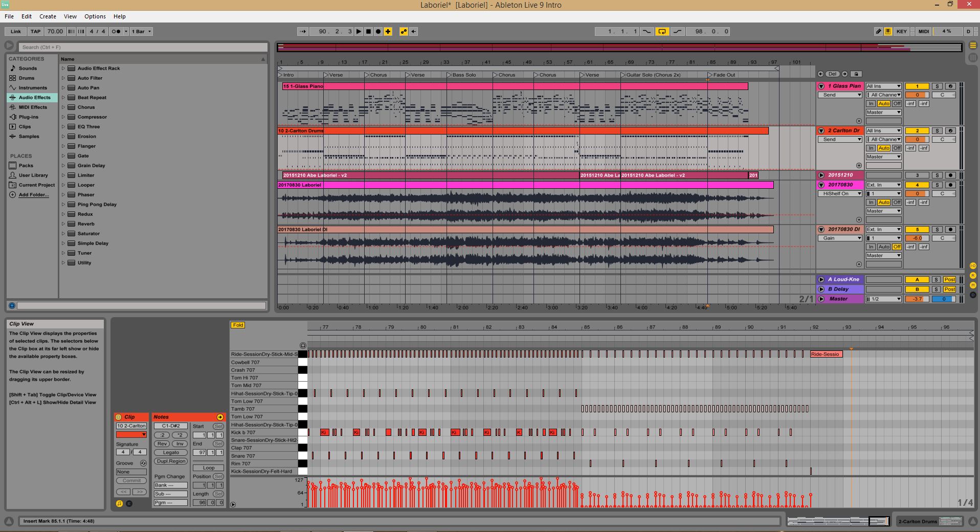Click the Arrangement Record button
Viewport: 980px width, 532px height.
click(378, 32)
